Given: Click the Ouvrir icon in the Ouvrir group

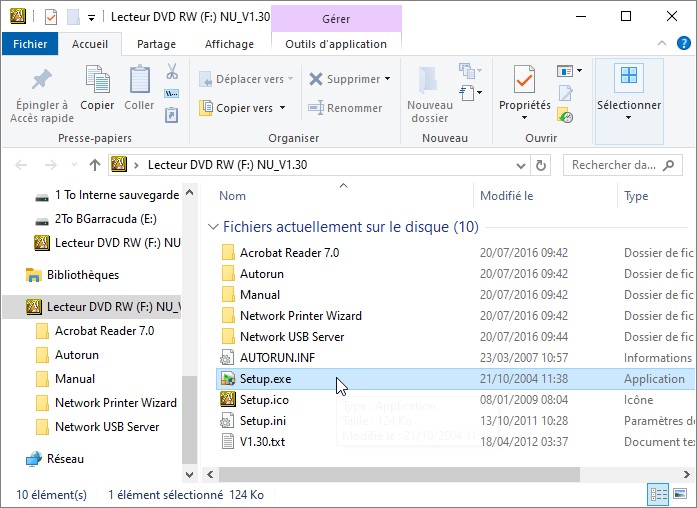Looking at the screenshot, I should point(565,71).
